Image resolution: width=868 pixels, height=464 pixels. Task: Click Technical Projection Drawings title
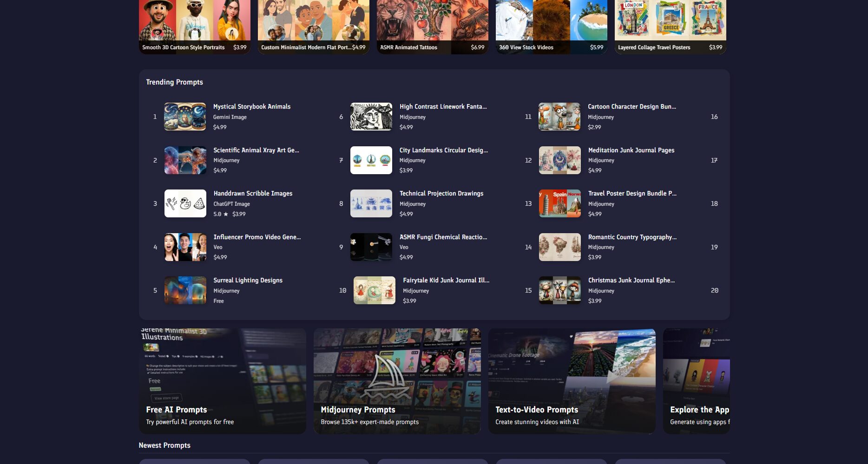(x=441, y=193)
